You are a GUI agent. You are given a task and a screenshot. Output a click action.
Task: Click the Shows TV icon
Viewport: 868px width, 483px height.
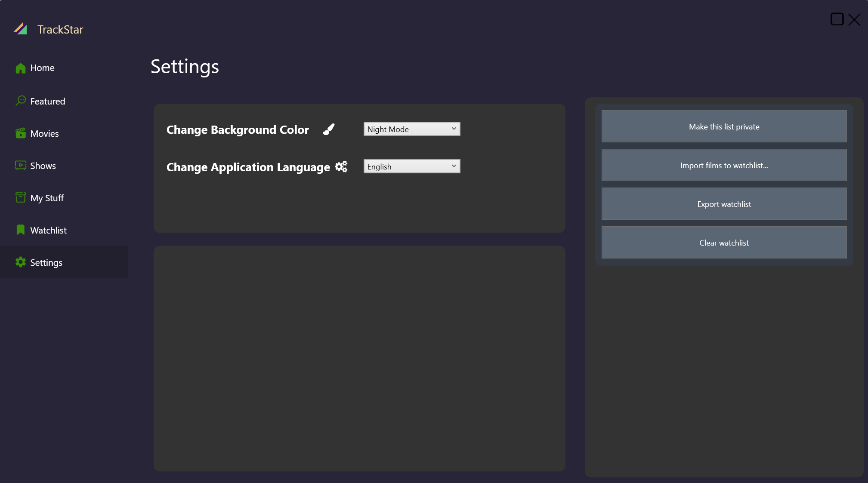pos(20,165)
